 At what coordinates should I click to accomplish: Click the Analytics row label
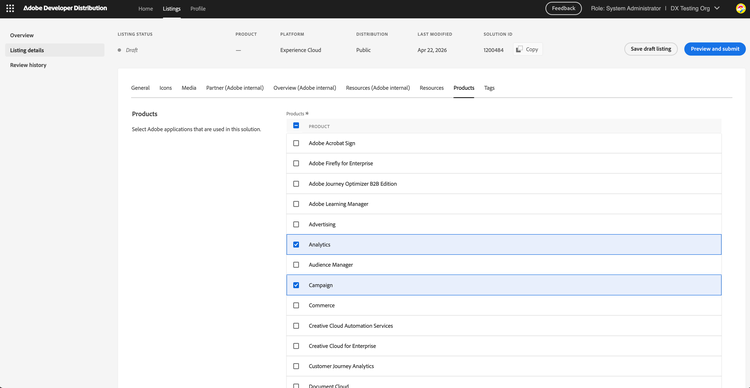tap(320, 244)
